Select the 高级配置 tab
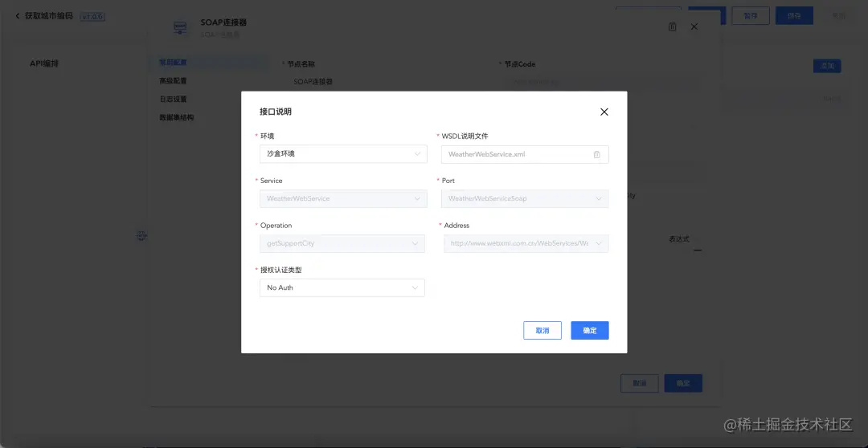868x448 pixels. coord(174,81)
